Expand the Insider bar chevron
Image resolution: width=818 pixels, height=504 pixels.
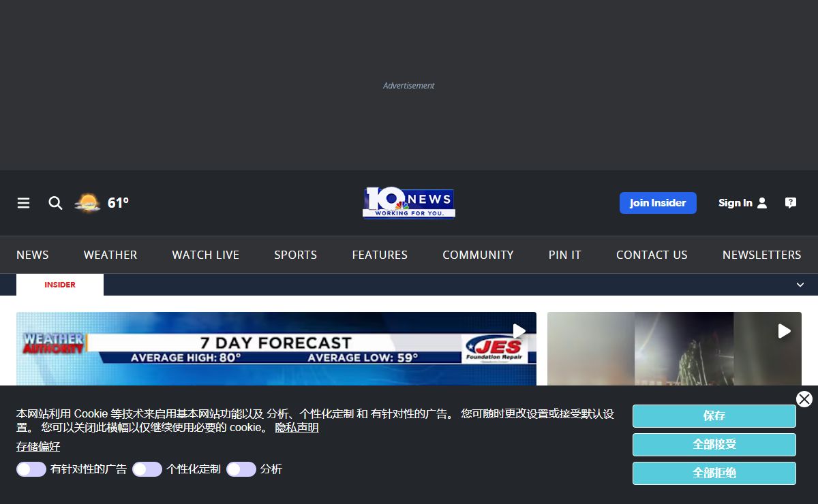coord(800,285)
